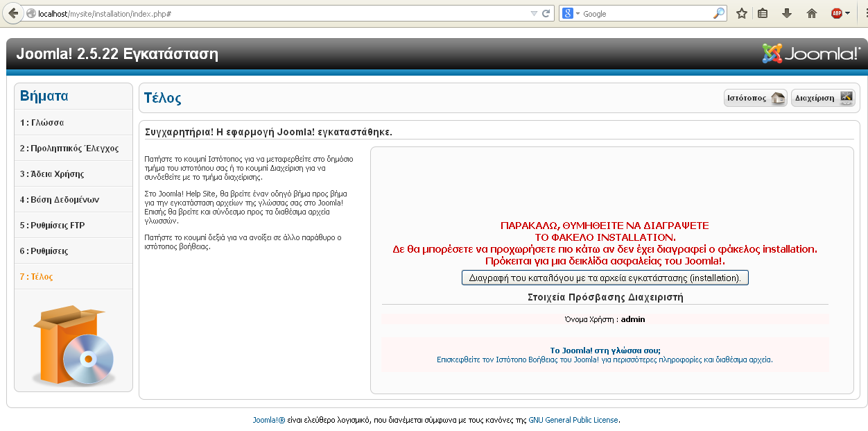Open the Google search engine selector
Screen dimensions: 868x431
point(571,13)
